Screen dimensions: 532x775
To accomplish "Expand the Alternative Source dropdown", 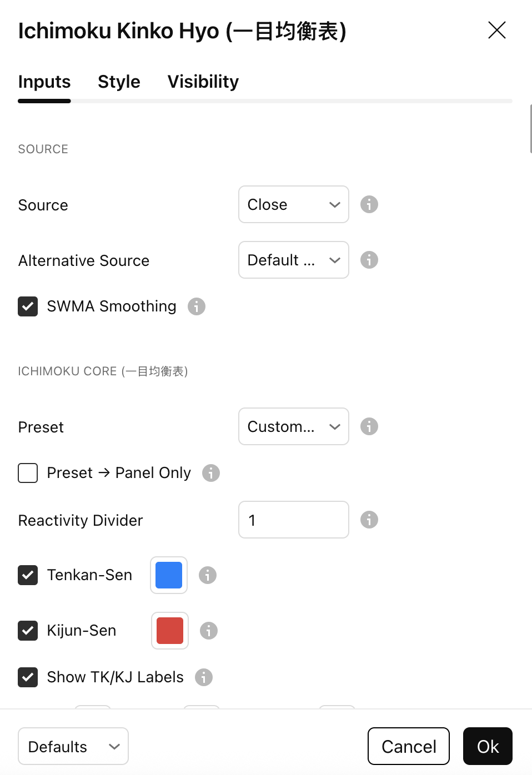I will [294, 260].
